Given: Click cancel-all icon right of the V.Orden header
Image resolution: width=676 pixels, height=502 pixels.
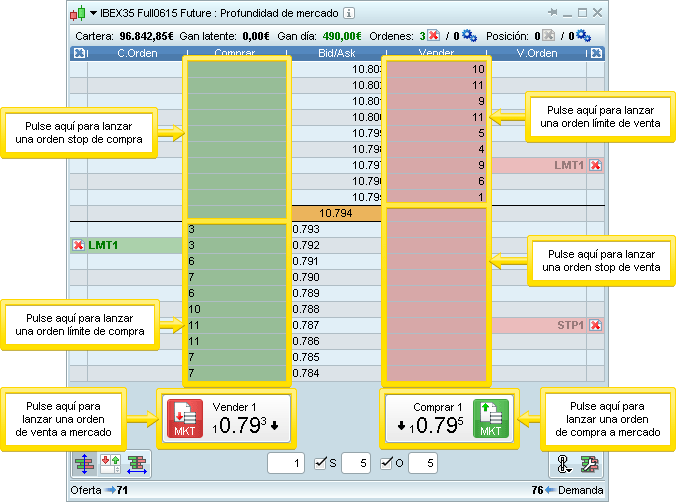Looking at the screenshot, I should [x=596, y=53].
